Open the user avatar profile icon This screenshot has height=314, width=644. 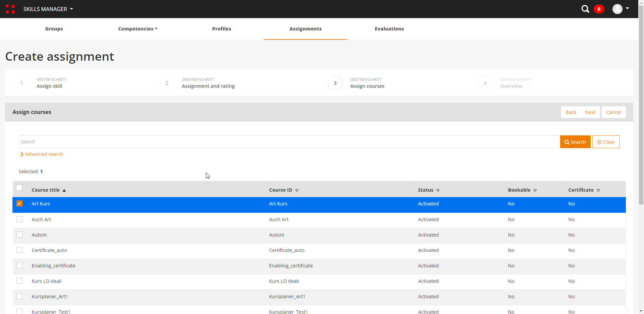617,9
